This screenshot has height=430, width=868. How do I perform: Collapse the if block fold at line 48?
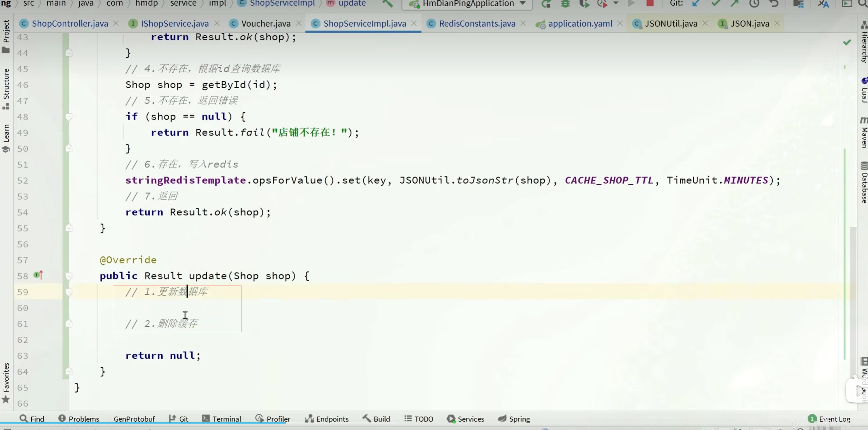coord(69,117)
